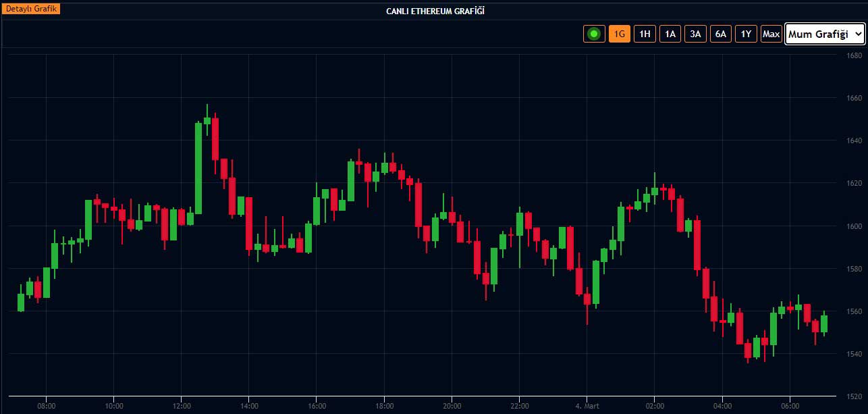Switch to the 1H time range
This screenshot has height=414, width=868.
coord(645,34)
